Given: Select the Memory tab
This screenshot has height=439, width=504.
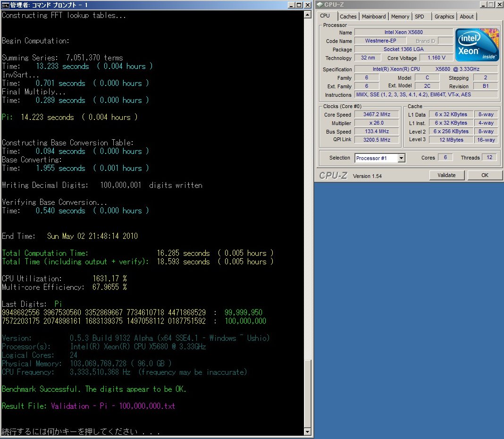Looking at the screenshot, I should (x=400, y=17).
